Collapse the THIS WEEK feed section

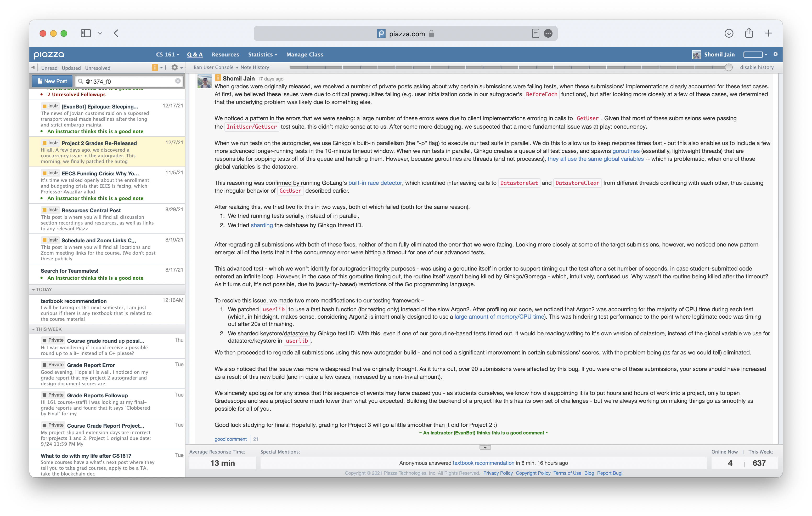[33, 329]
